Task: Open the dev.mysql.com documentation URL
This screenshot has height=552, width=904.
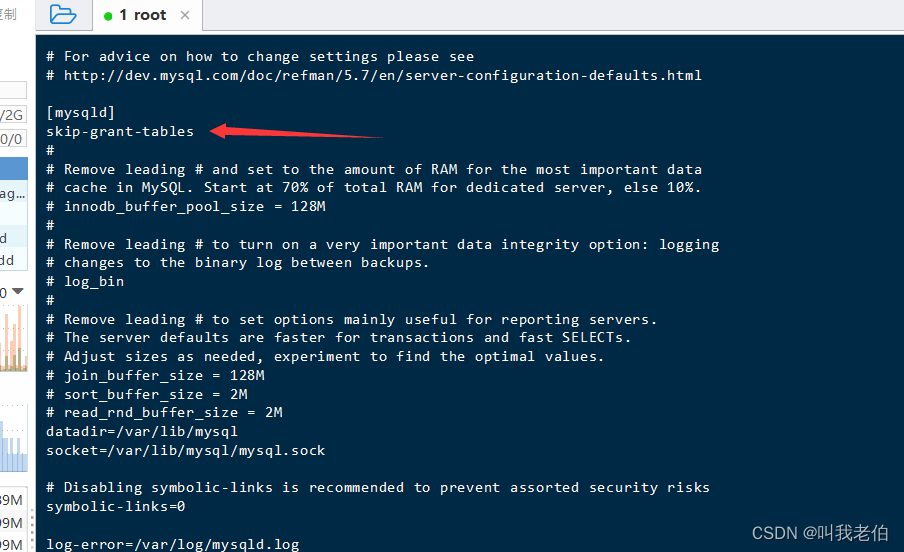Action: pyautogui.click(x=383, y=75)
